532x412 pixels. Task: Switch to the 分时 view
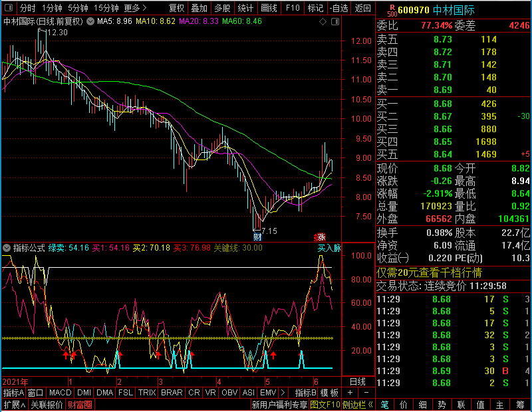coord(27,8)
